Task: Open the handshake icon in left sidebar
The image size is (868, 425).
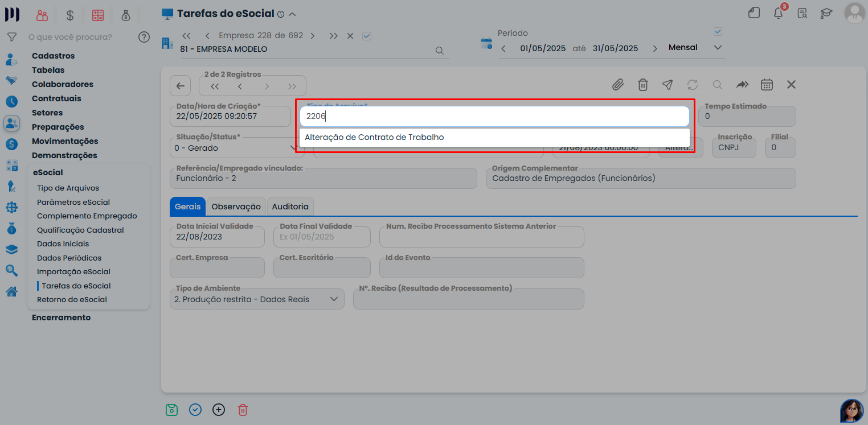Action: pyautogui.click(x=11, y=80)
